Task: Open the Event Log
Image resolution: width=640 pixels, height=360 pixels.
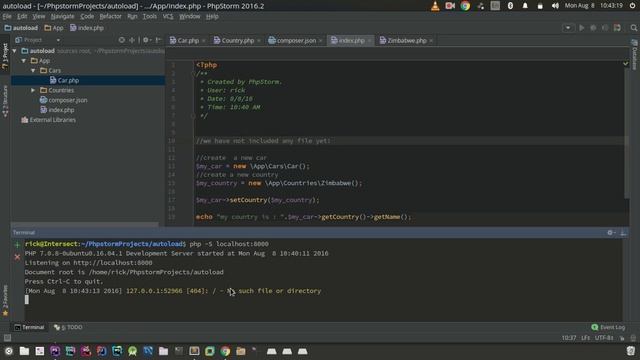Action: coord(608,327)
